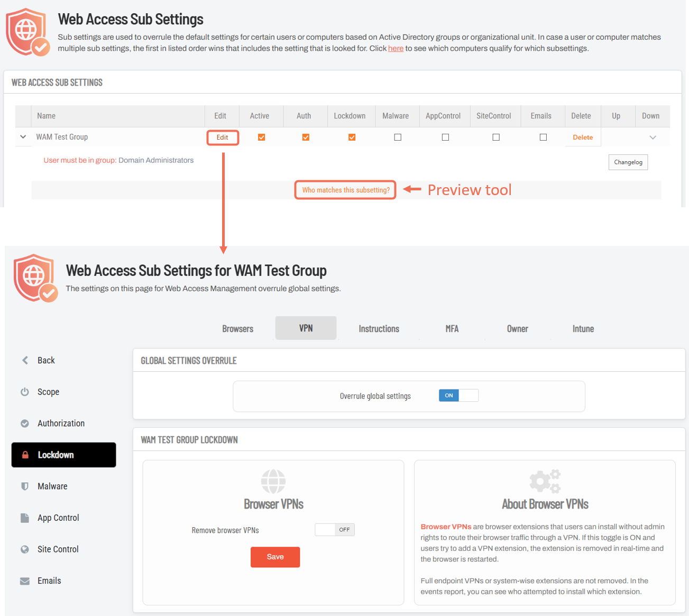
Task: Click the Malware shield icon
Action: (25, 486)
